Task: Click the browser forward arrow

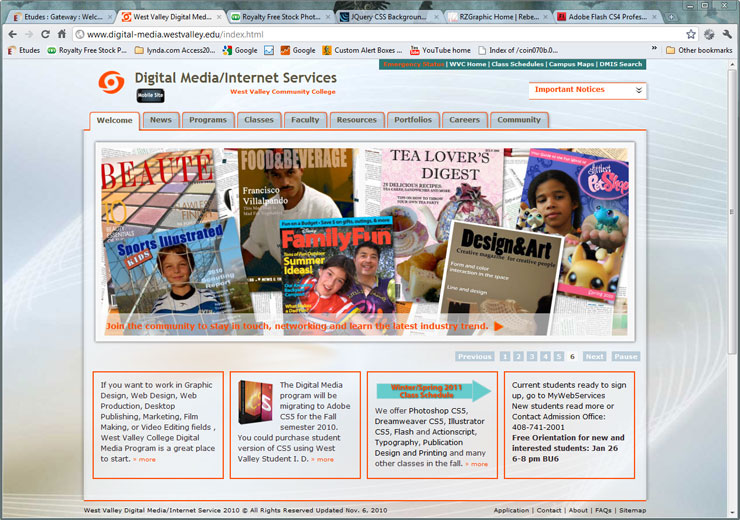Action: coord(29,34)
